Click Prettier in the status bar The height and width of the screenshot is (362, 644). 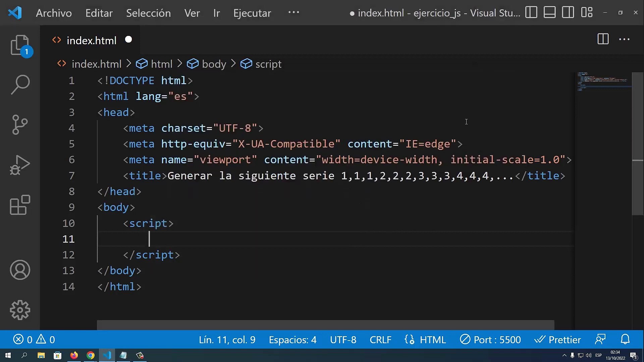click(x=558, y=340)
